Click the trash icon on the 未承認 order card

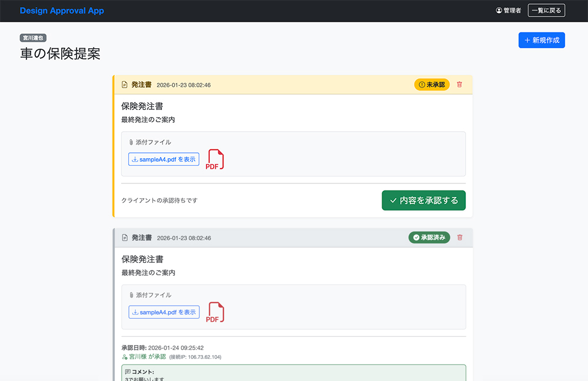(x=459, y=85)
